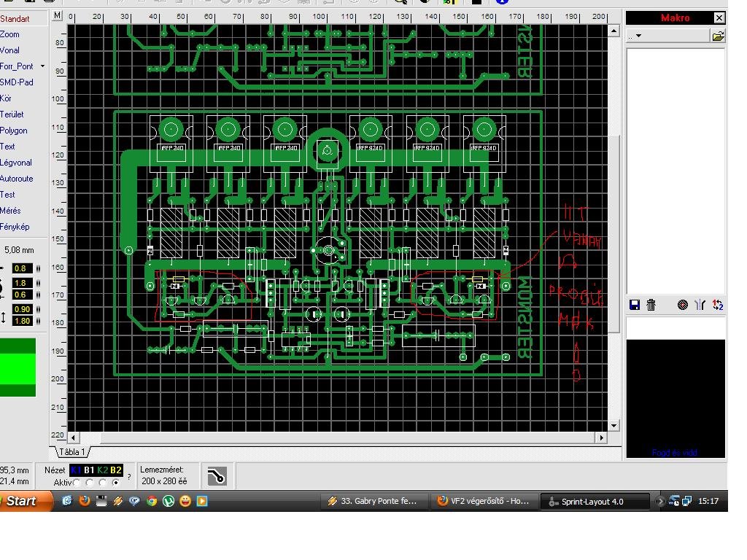
Task: Click the green color swatch in the left panel
Action: tap(18, 367)
